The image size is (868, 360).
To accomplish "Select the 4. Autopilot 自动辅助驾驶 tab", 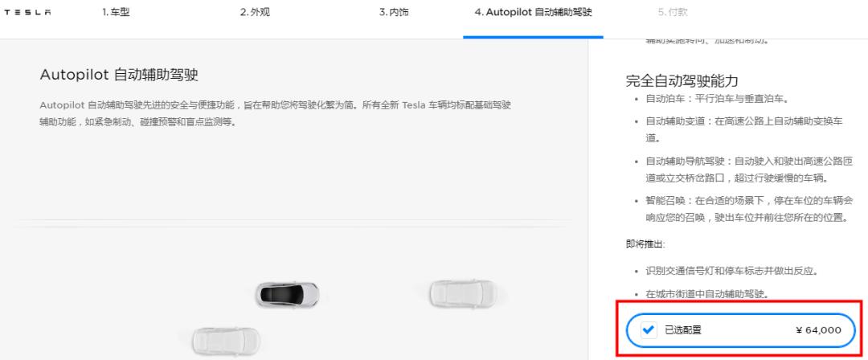I will click(x=533, y=12).
